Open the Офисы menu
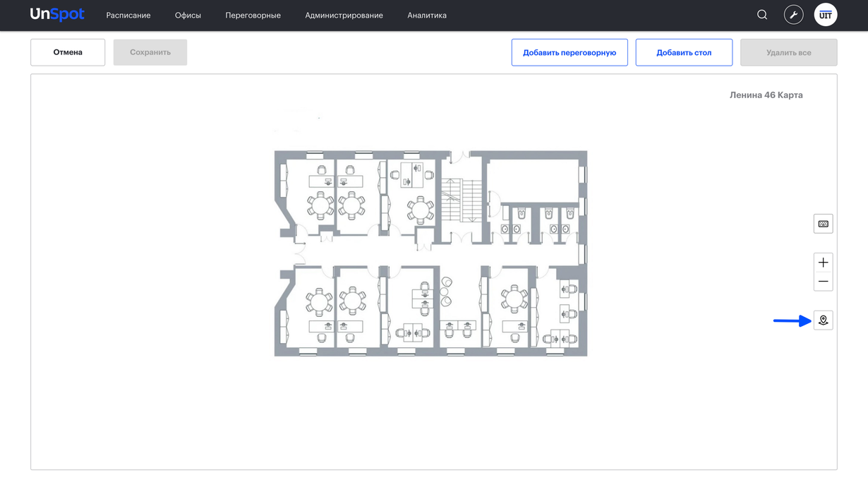Viewport: 868px width, 487px height. tap(188, 16)
